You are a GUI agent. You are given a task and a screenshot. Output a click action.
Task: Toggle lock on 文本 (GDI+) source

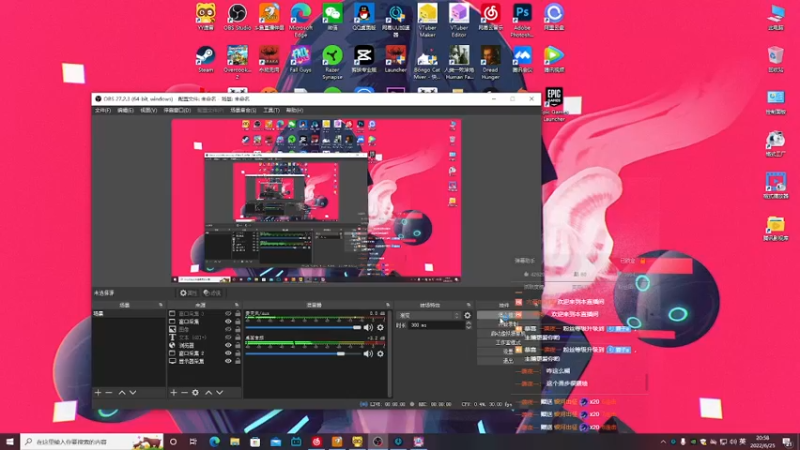pos(238,337)
